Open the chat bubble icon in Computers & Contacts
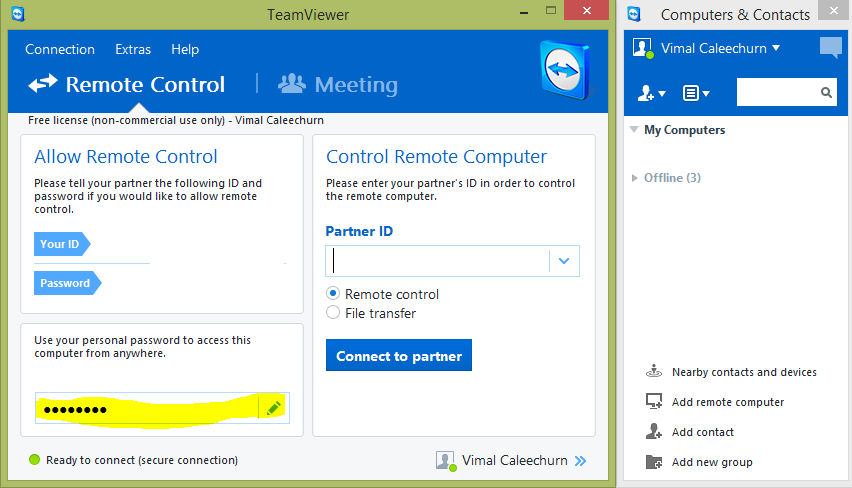Viewport: 852px width, 488px height. [x=830, y=48]
